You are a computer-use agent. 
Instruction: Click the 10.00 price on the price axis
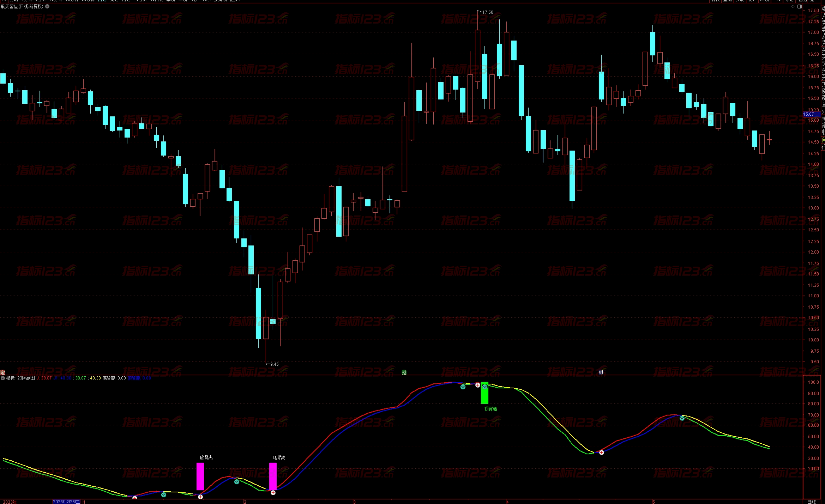coord(813,340)
